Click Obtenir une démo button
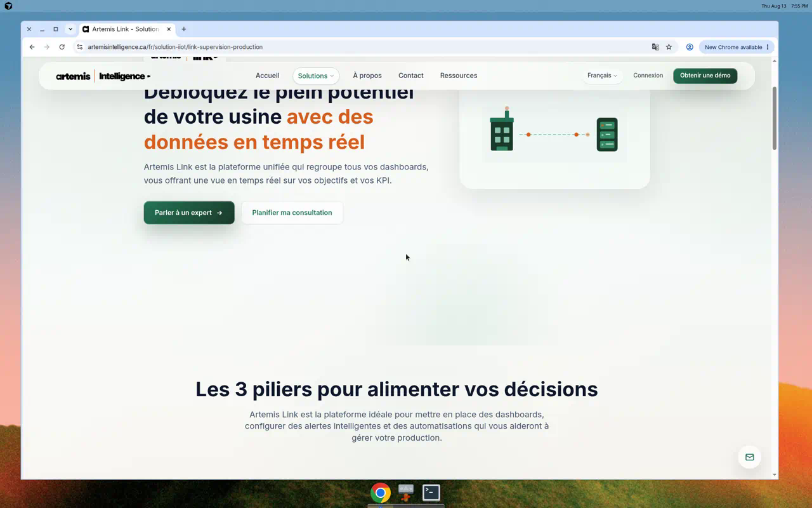This screenshot has width=812, height=508. [705, 76]
